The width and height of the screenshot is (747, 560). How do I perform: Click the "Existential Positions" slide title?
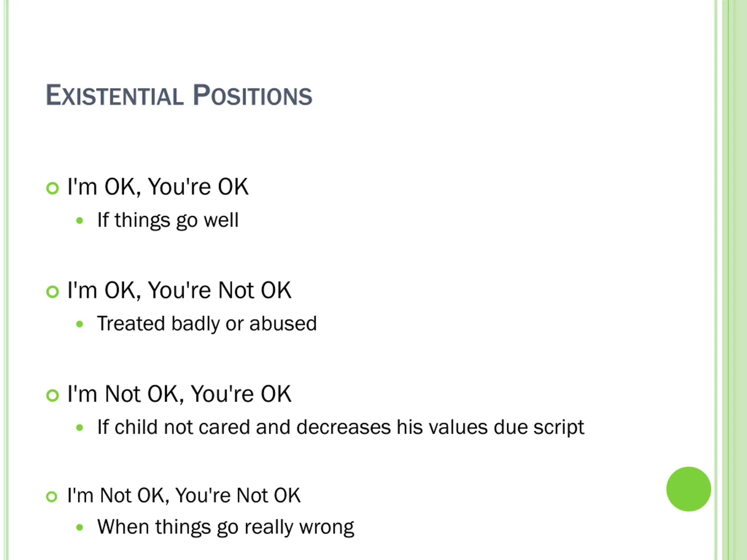click(x=179, y=96)
